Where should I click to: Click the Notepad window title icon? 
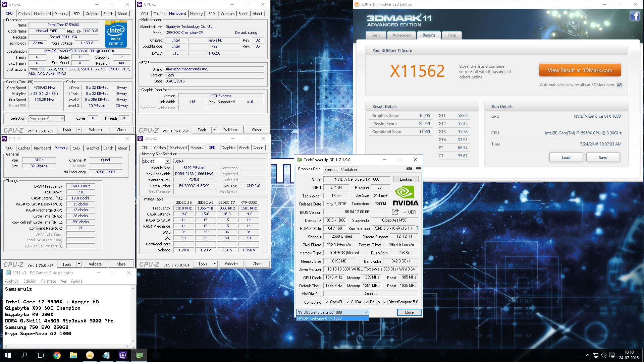pos(8,273)
